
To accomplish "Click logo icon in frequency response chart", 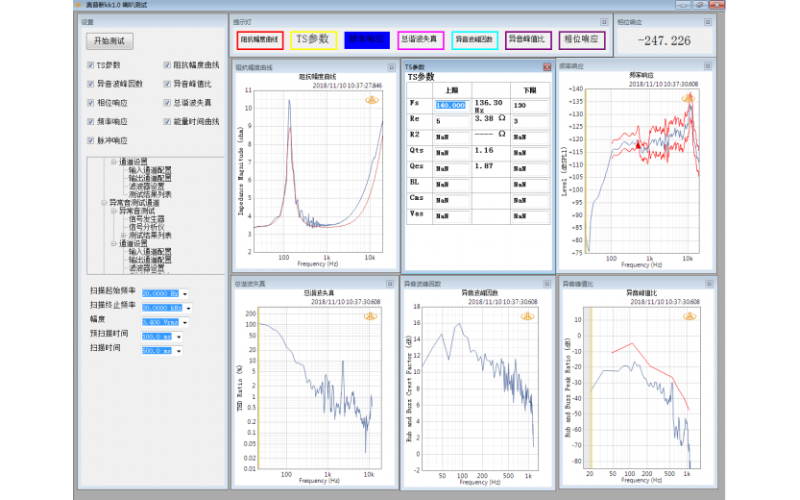I will tap(689, 97).
